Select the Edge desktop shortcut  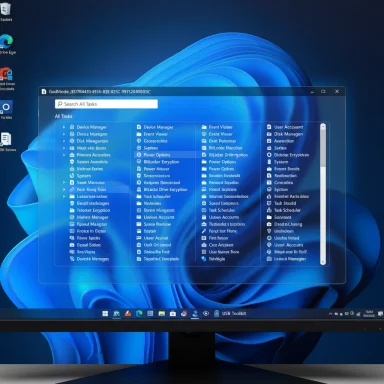[7, 44]
